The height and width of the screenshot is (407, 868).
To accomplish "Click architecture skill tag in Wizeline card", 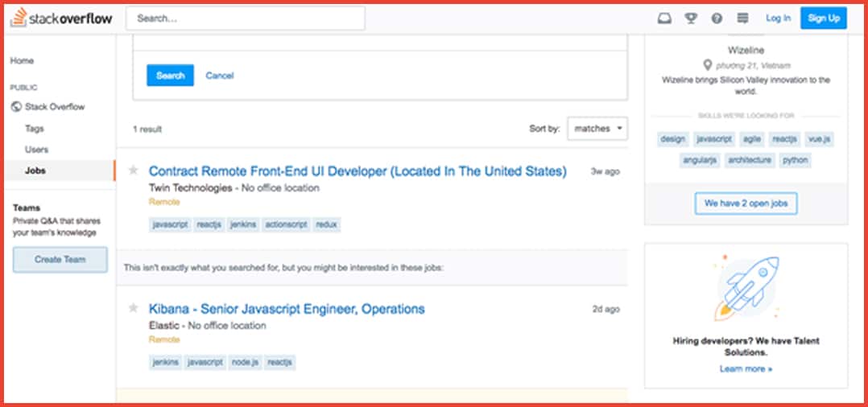I will 750,160.
